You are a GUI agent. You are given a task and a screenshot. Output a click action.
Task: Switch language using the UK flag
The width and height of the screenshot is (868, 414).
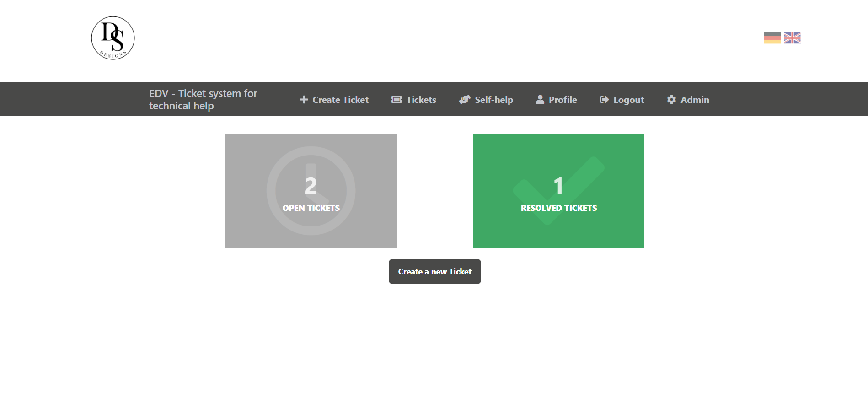(x=792, y=38)
